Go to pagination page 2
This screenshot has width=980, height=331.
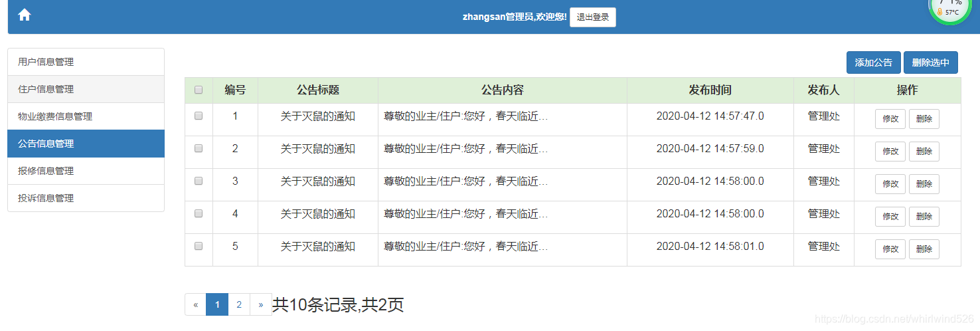point(239,304)
